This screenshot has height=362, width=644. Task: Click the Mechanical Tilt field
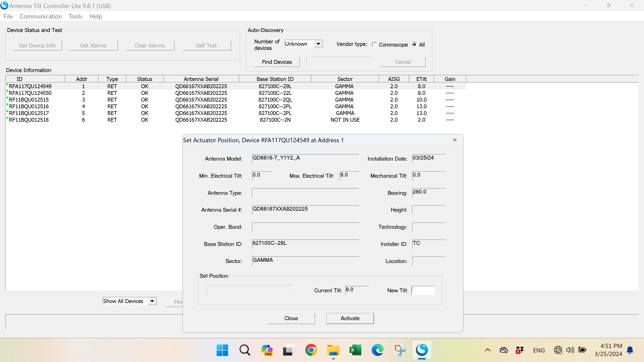[429, 176]
